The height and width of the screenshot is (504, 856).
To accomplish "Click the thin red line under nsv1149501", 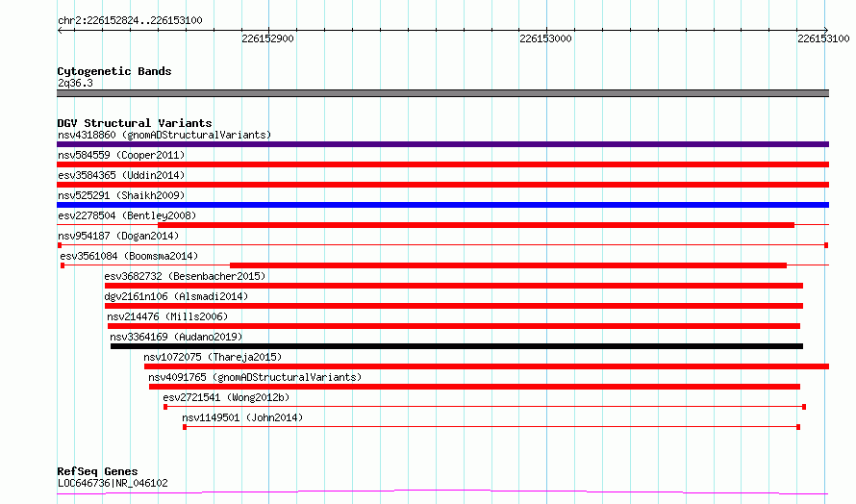I will [x=491, y=427].
